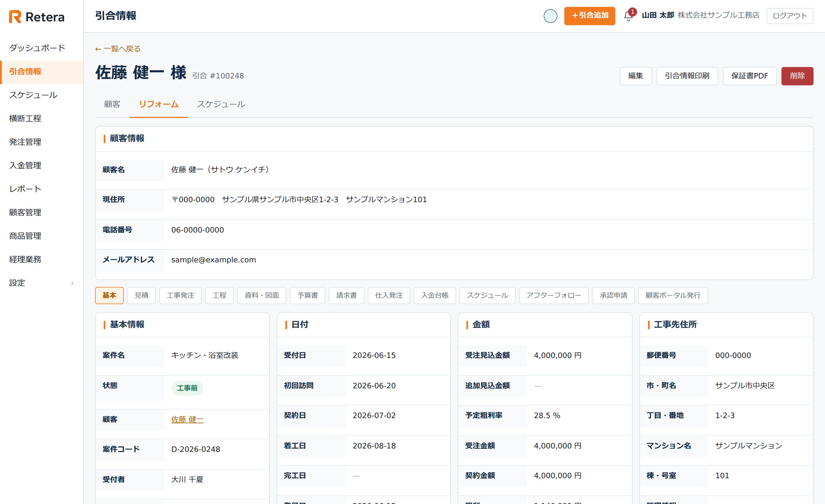This screenshot has height=504, width=825.
Task: Select the 予算書 sub-tab
Action: pyautogui.click(x=307, y=296)
